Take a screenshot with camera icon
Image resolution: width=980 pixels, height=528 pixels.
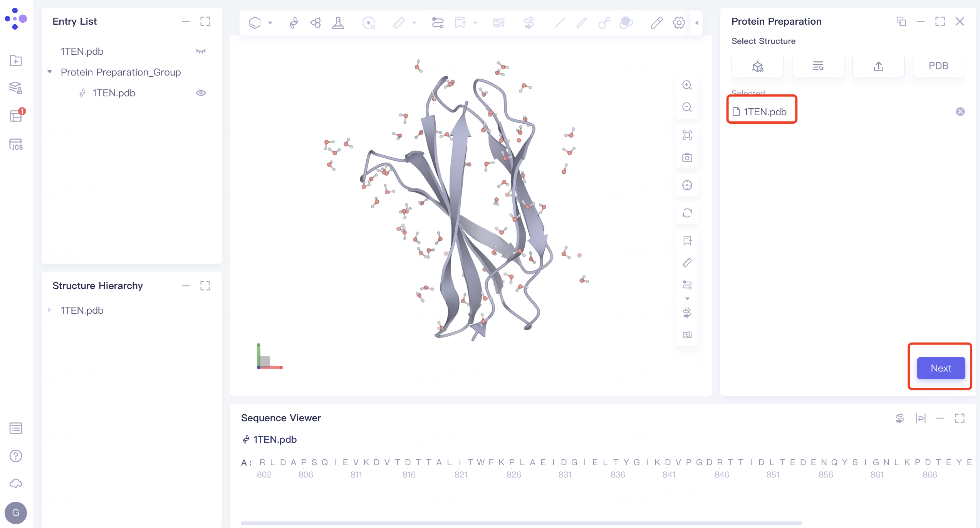[x=687, y=158]
